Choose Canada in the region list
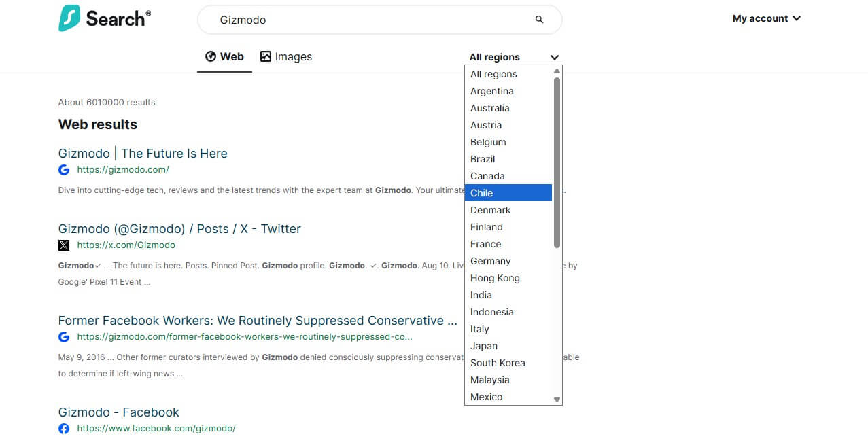The width and height of the screenshot is (868, 443). [508, 176]
